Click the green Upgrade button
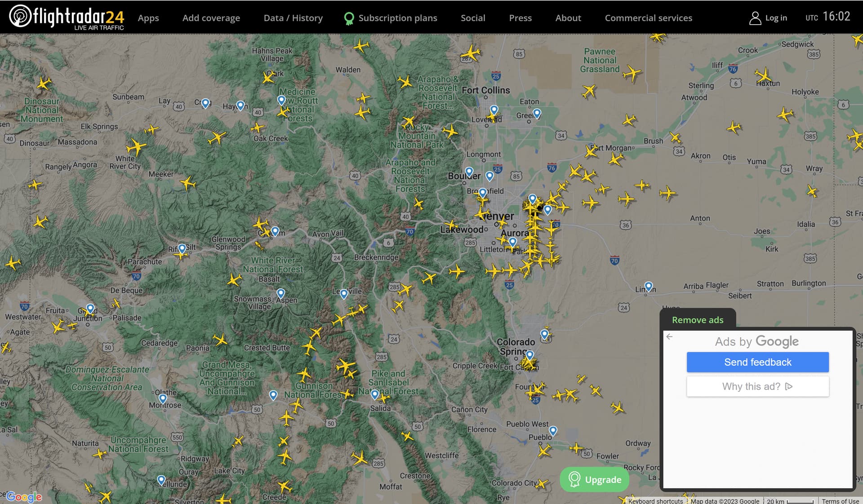Viewport: 863px width, 504px height. pyautogui.click(x=594, y=479)
